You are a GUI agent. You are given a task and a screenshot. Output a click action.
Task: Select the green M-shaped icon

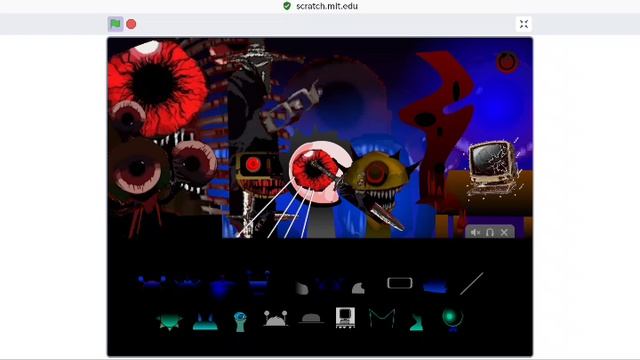point(382,318)
